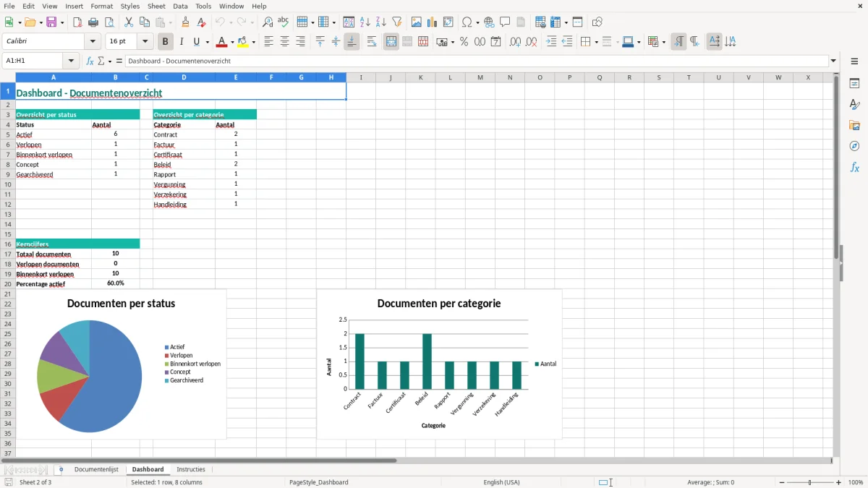Click the Split Window icon
868x488 pixels.
(578, 22)
